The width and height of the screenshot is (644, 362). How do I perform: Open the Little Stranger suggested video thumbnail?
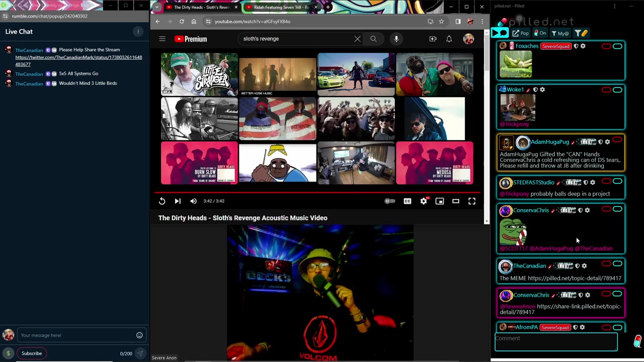(x=199, y=74)
